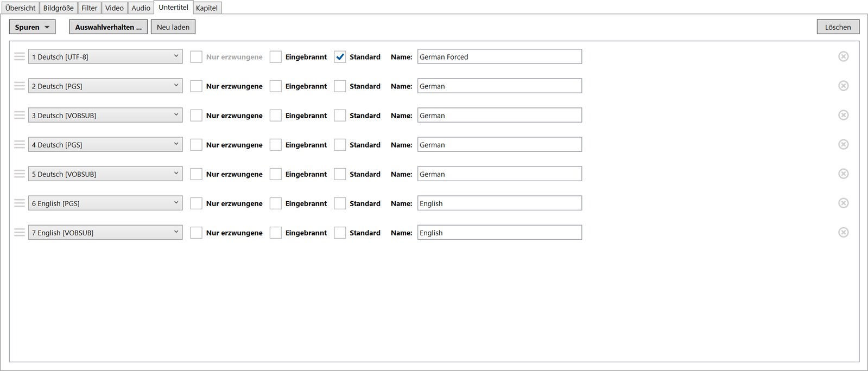The image size is (868, 371).
Task: Uncheck Standard for the German Forced track
Action: click(340, 56)
